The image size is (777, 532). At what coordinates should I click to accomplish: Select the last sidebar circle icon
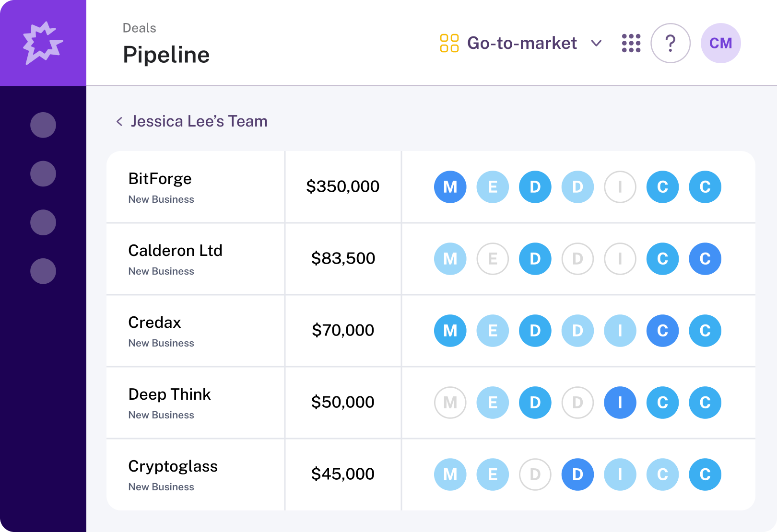pos(43,271)
